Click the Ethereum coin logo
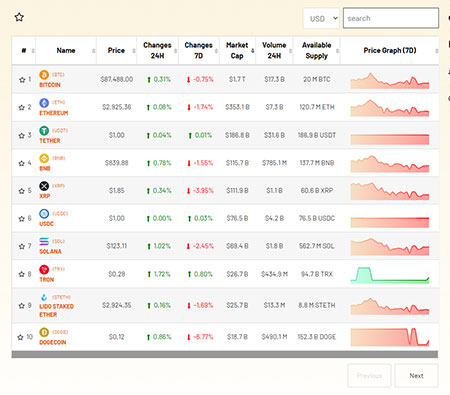This screenshot has height=395, width=450. [44, 103]
